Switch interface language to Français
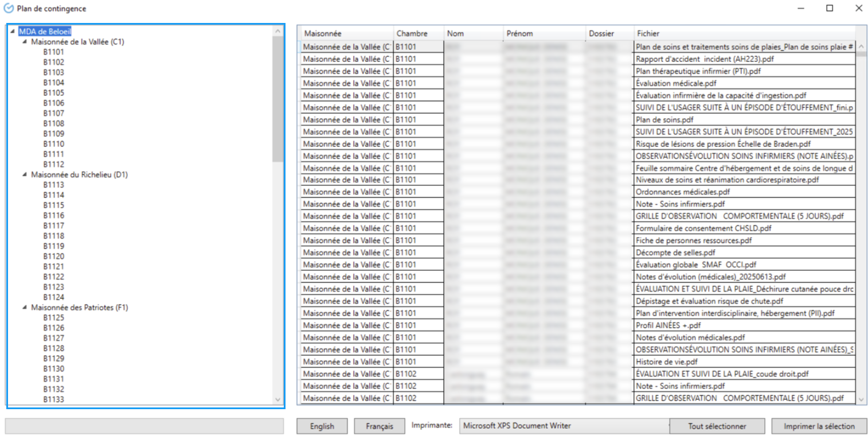 tap(379, 426)
